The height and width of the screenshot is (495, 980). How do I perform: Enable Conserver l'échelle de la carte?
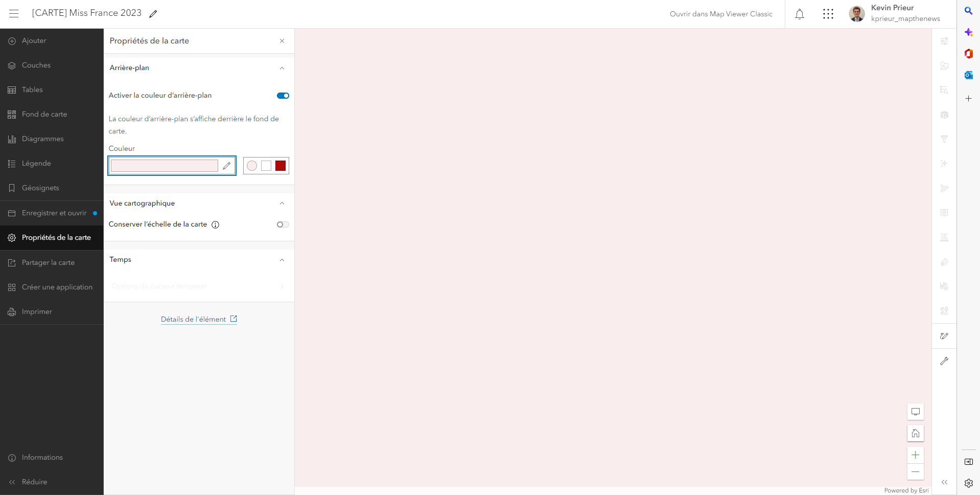pos(283,224)
